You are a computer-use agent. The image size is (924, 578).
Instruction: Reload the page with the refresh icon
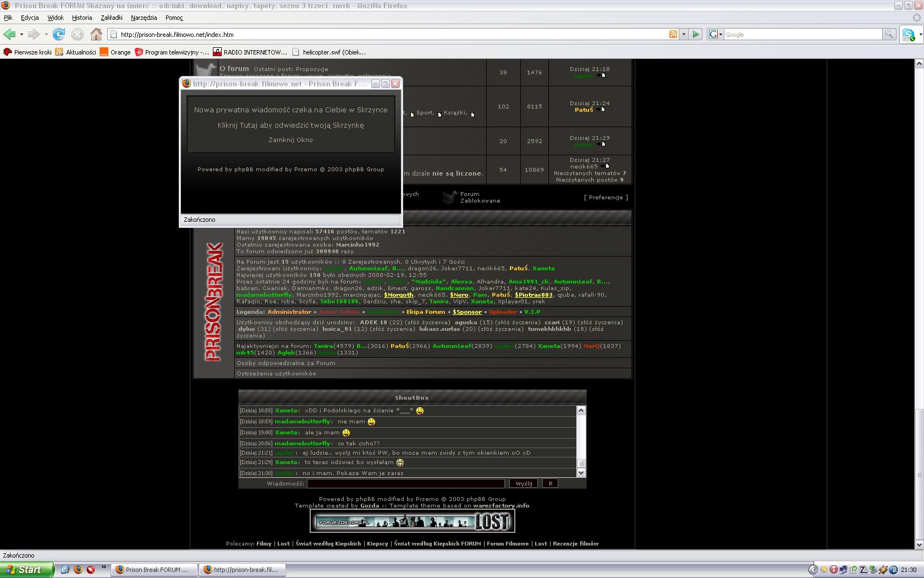[59, 34]
